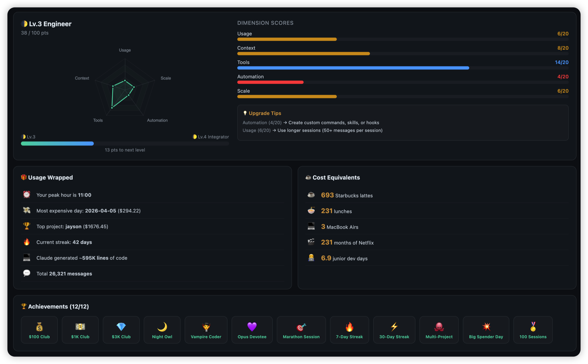Image resolution: width=588 pixels, height=364 pixels.
Task: Click the flying money icon for most expensive day
Action: click(x=27, y=210)
